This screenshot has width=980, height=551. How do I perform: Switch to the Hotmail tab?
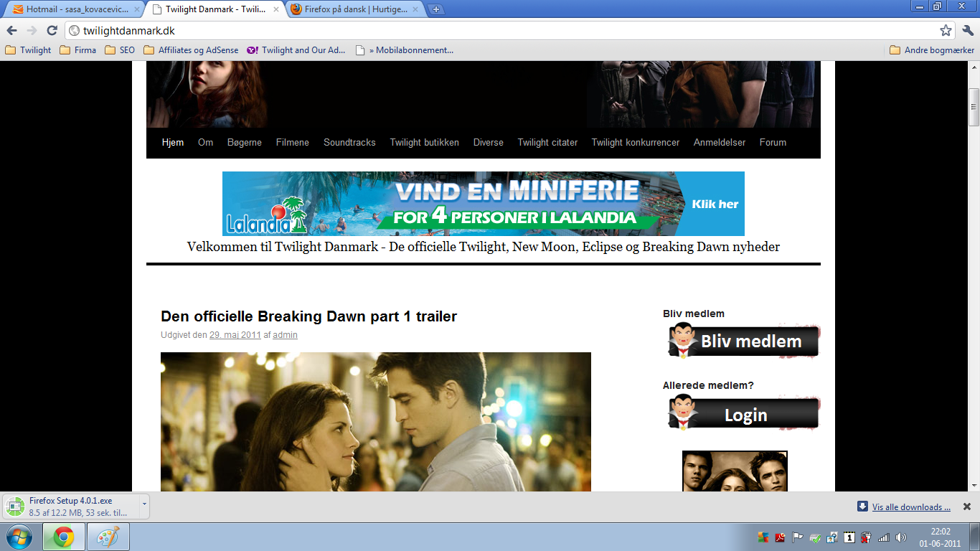72,9
